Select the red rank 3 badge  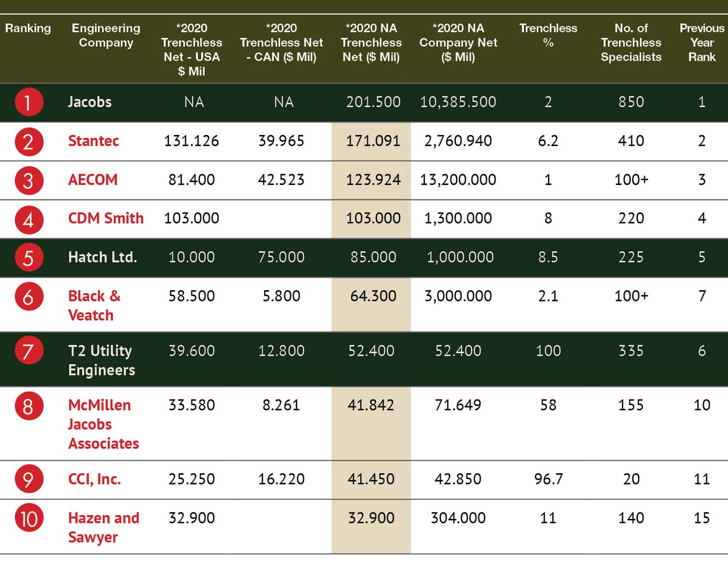pos(29,181)
